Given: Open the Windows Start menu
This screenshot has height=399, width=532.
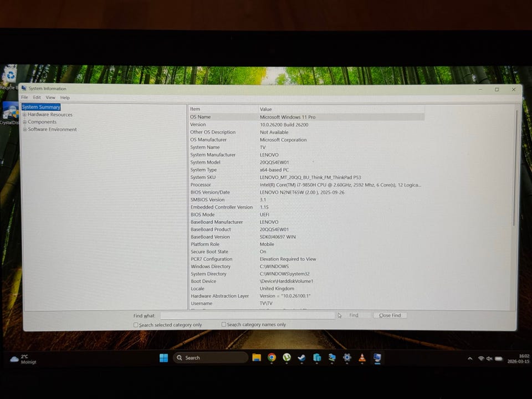Looking at the screenshot, I should point(163,358).
